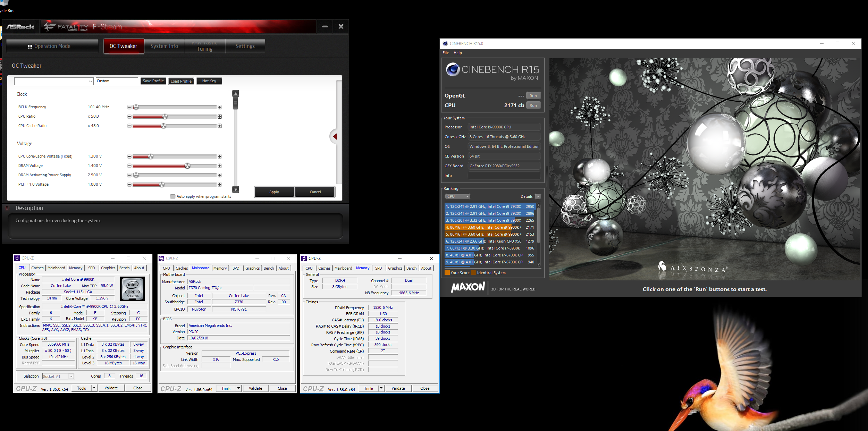Click Load Profile button
Screen dimensions: 868x431
point(181,81)
